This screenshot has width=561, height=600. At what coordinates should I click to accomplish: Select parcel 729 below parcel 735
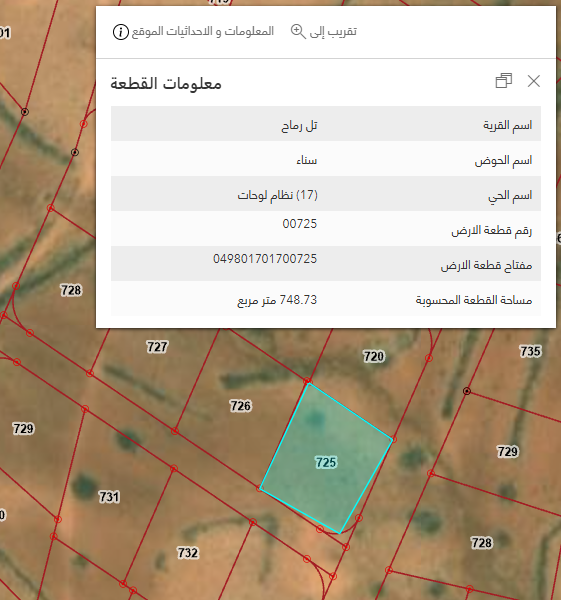pos(507,452)
